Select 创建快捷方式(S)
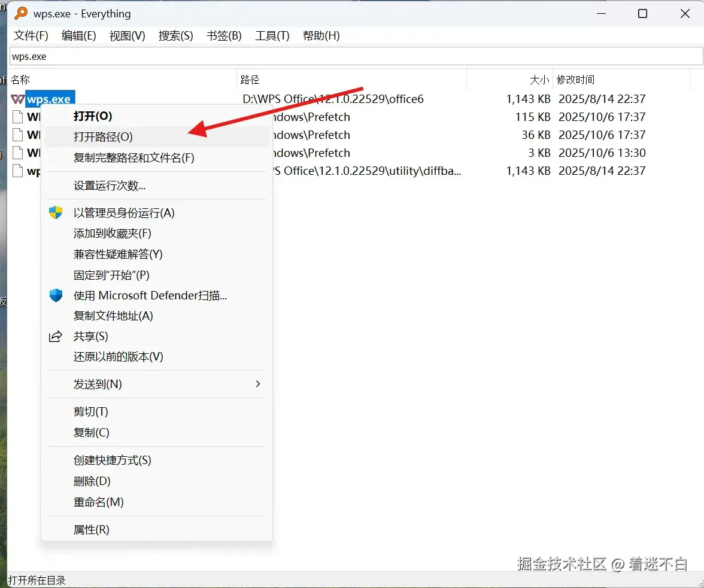 (157, 460)
